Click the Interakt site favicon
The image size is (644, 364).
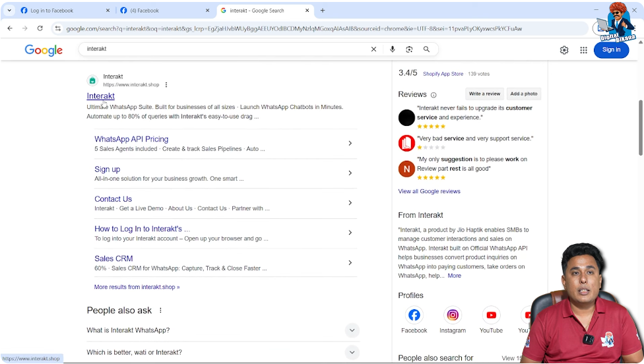click(x=92, y=80)
